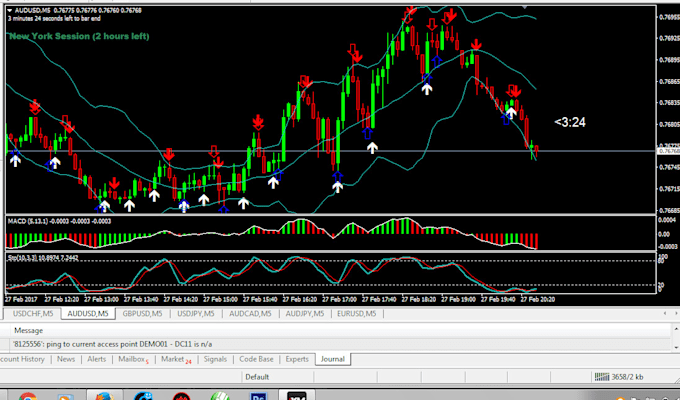
Task: Open the Market tab in the terminal
Action: coord(176,359)
